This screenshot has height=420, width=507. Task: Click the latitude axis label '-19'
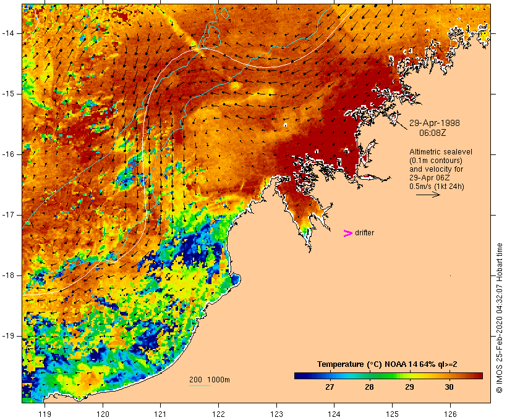point(8,336)
